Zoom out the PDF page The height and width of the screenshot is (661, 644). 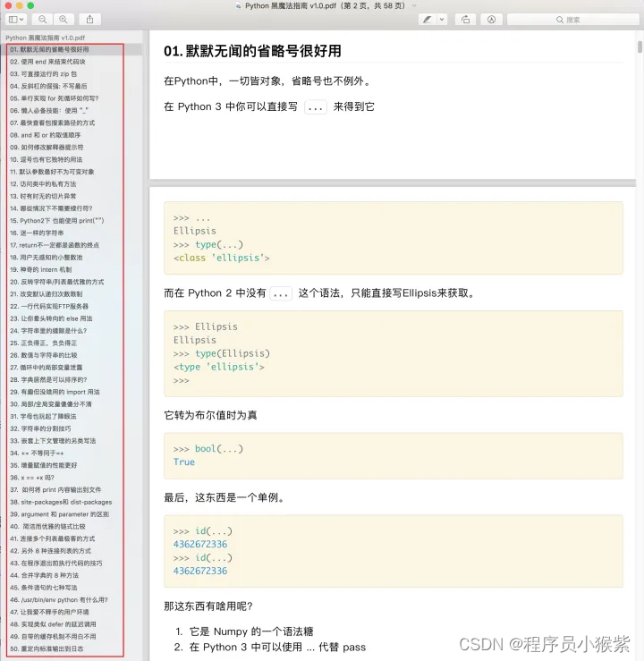(43, 20)
